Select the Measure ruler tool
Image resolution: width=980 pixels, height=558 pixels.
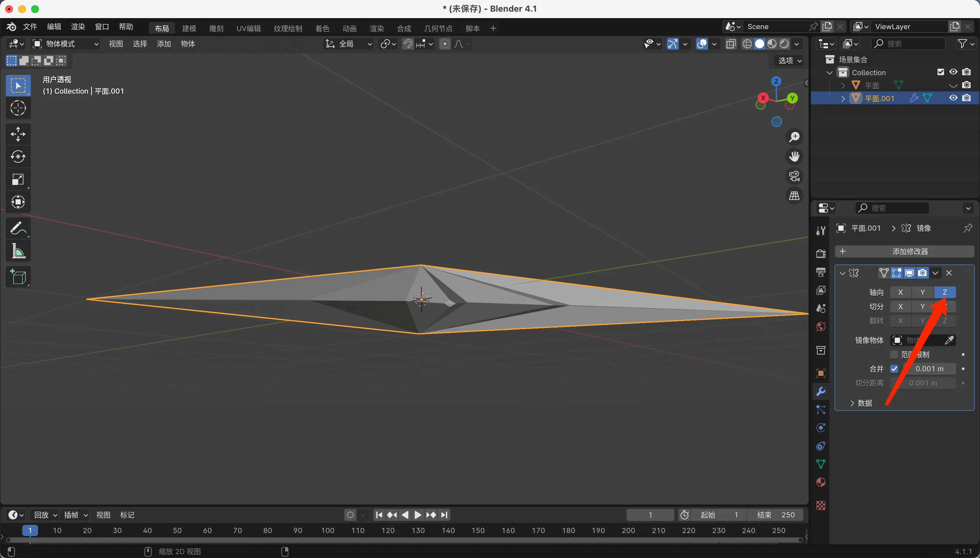click(18, 251)
